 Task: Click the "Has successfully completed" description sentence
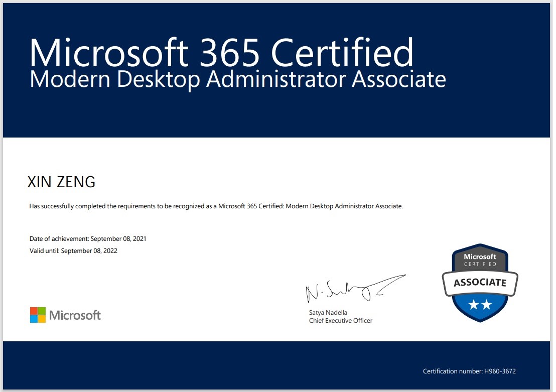(216, 206)
